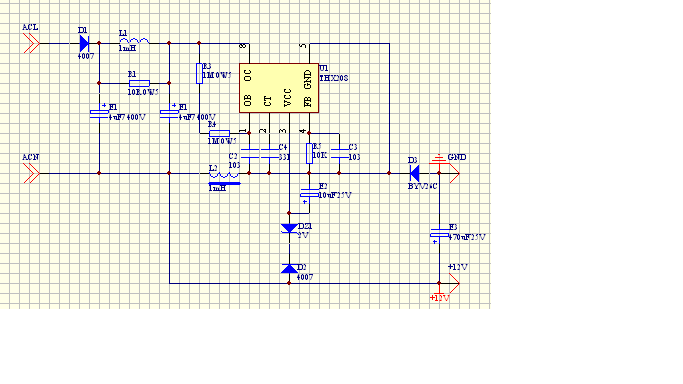Image resolution: width=683 pixels, height=384 pixels.
Task: Click the red GND power symbol
Action: coord(439,159)
